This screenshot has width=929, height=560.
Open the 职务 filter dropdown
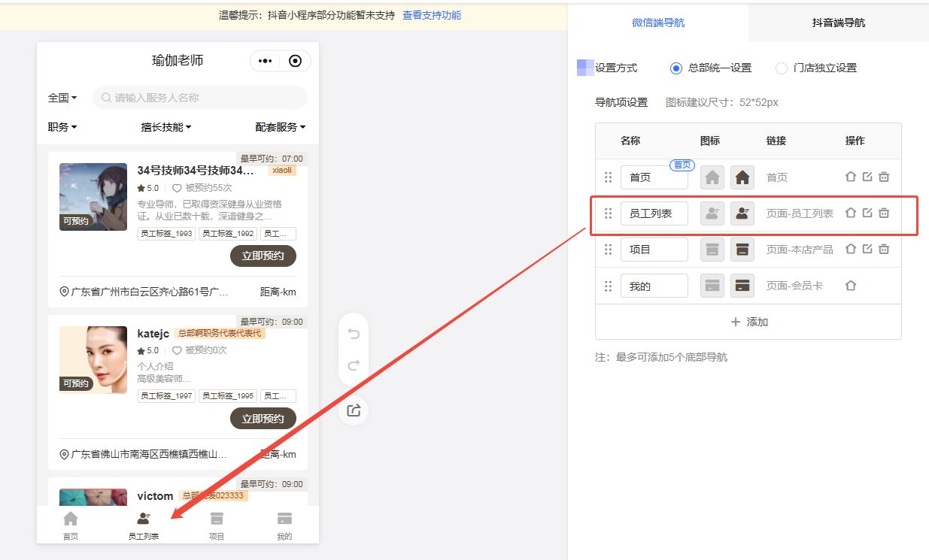pos(62,127)
